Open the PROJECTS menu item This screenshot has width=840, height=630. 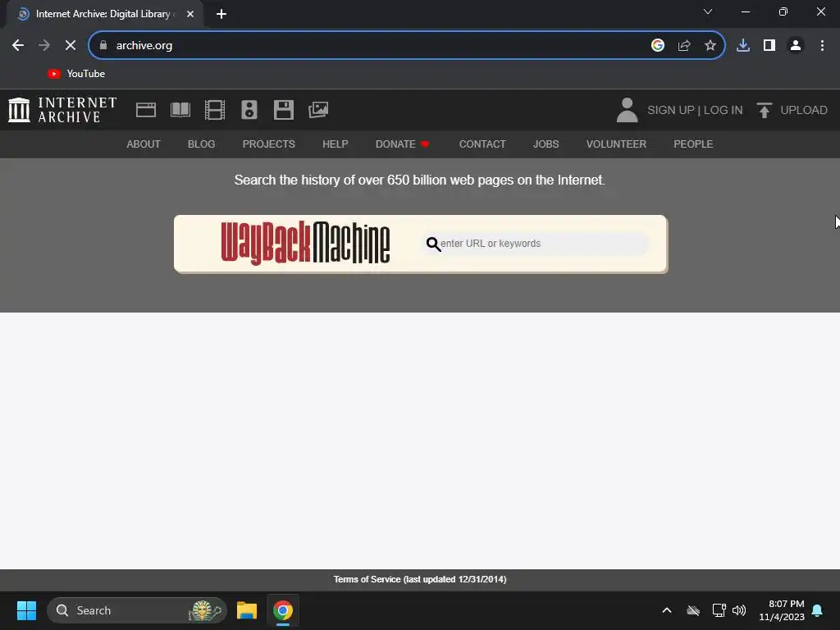[269, 144]
